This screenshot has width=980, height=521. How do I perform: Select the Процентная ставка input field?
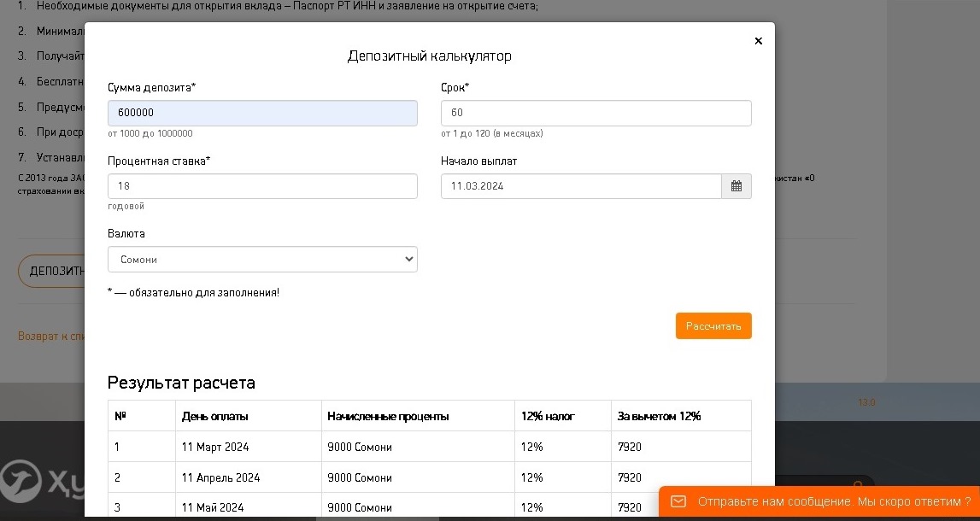coord(262,186)
